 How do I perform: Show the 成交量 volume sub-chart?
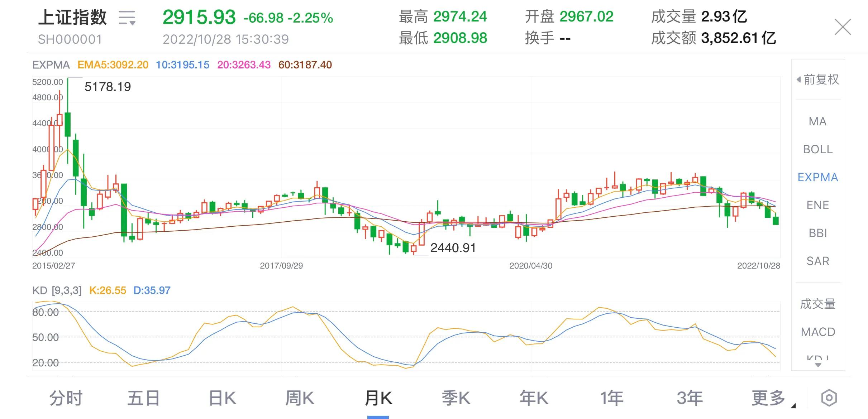818,304
